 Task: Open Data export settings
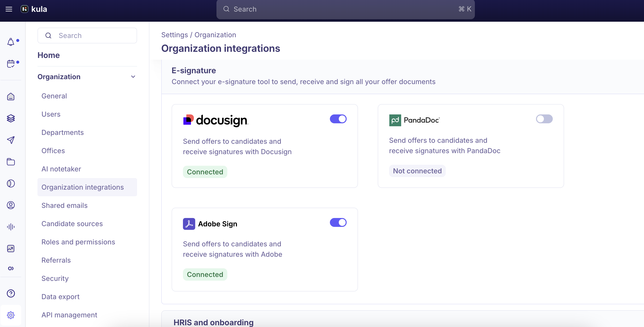(x=60, y=297)
